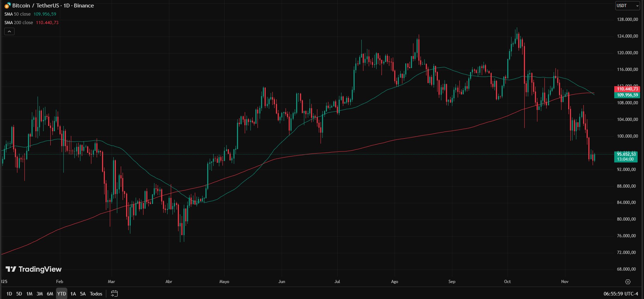Click the green 95.652,53 current price label
Screen dimensions: 644x299
click(x=626, y=154)
